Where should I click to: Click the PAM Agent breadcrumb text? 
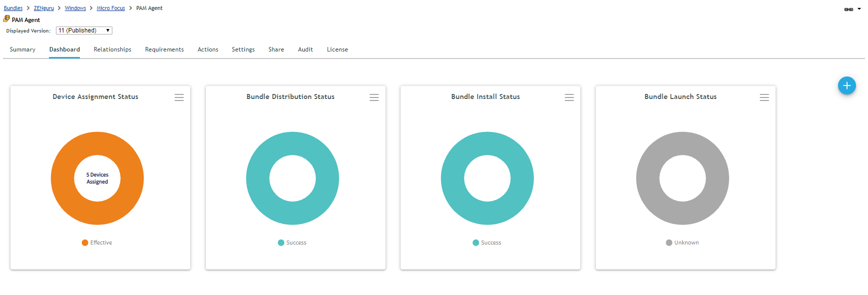[149, 8]
